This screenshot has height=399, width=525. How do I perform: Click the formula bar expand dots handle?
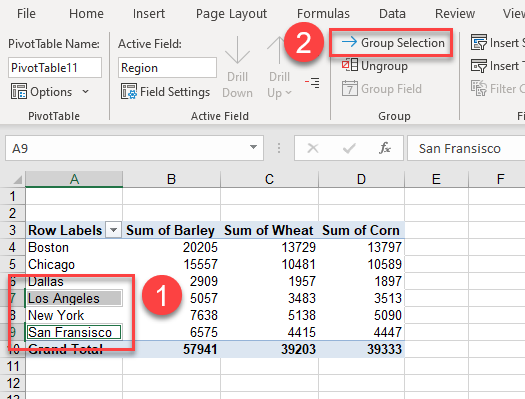pyautogui.click(x=279, y=148)
